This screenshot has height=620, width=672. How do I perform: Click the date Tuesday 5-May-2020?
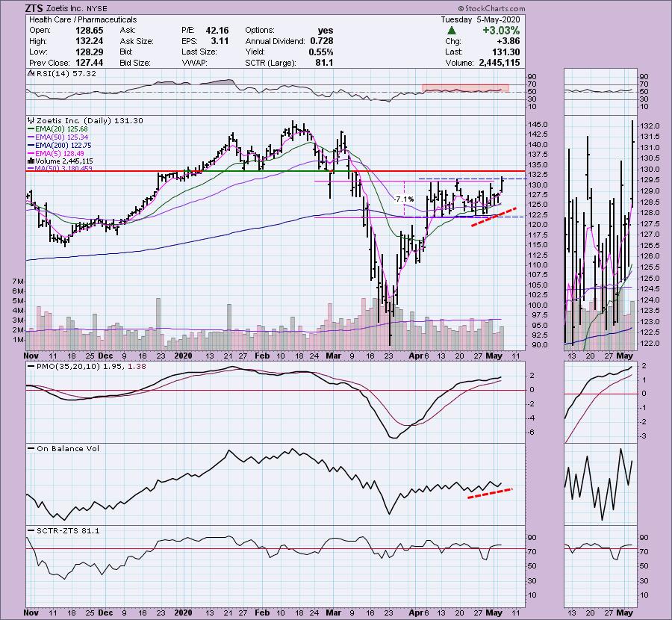coord(480,19)
